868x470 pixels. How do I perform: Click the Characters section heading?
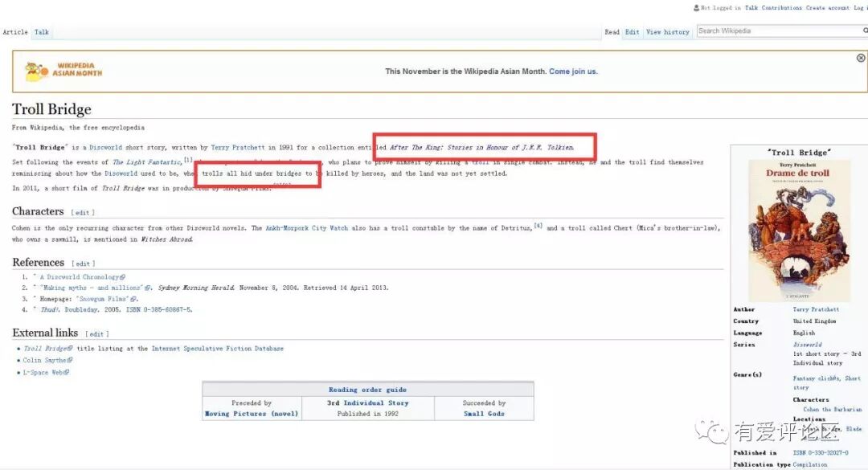click(39, 211)
